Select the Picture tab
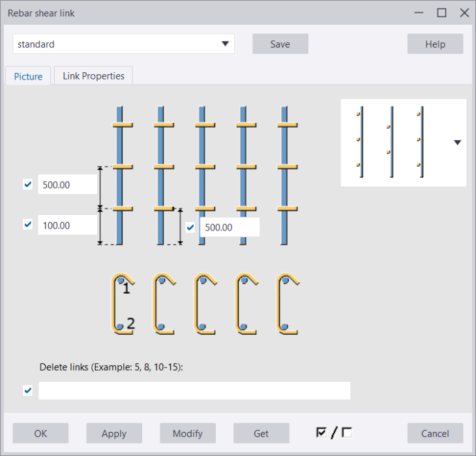The width and height of the screenshot is (476, 456). [x=28, y=76]
